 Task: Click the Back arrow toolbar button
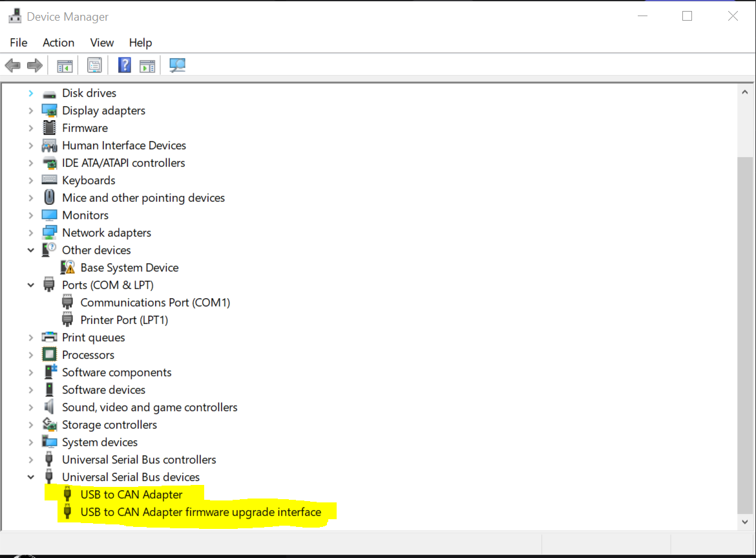(12, 65)
